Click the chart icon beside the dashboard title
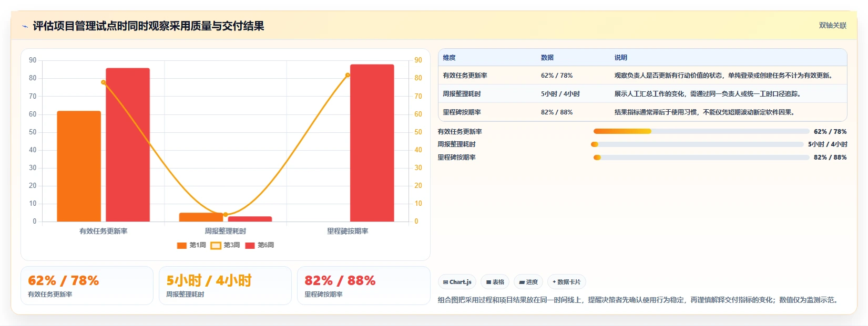Image resolution: width=868 pixels, height=326 pixels. [25, 26]
